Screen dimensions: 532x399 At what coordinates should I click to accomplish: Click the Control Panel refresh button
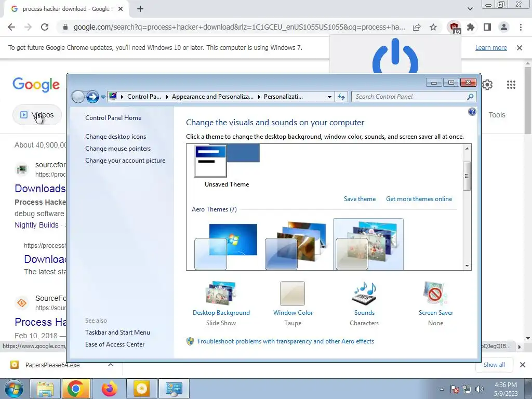coord(341,97)
